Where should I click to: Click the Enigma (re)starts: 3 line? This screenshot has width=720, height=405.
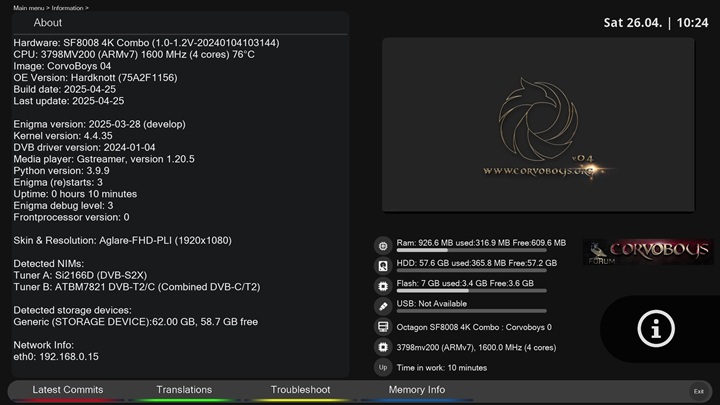58,182
